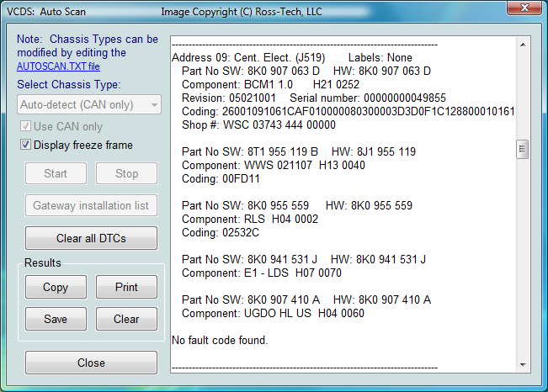Open the Gateway installation list
Image resolution: width=548 pixels, height=392 pixels.
tap(91, 205)
